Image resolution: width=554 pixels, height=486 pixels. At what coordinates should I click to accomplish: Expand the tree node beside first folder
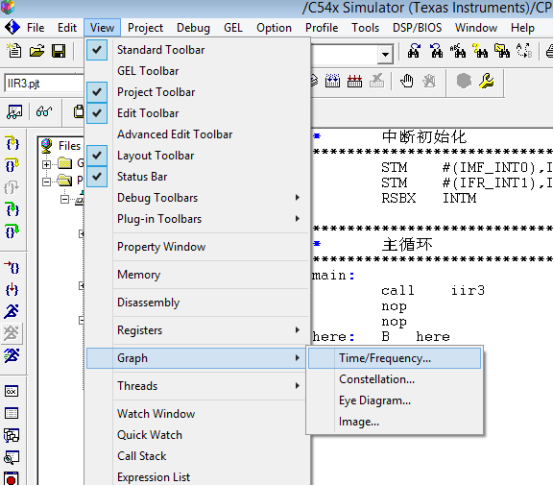46,165
